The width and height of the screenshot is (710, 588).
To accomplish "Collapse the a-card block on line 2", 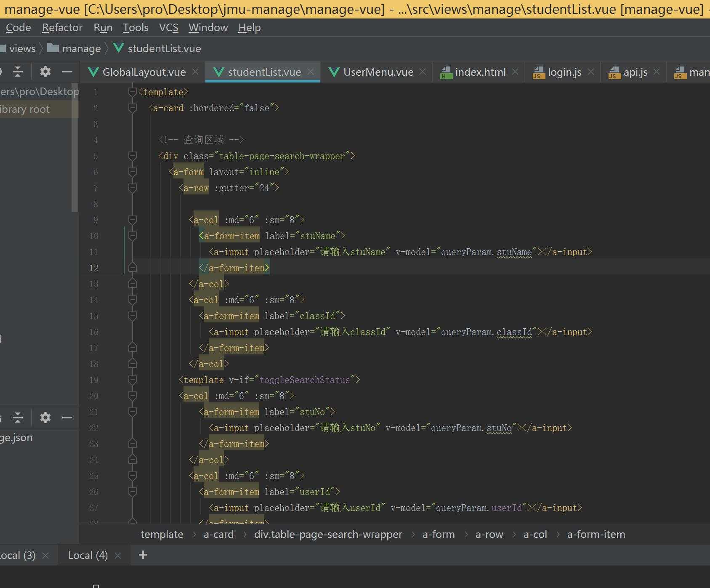I will tap(132, 108).
